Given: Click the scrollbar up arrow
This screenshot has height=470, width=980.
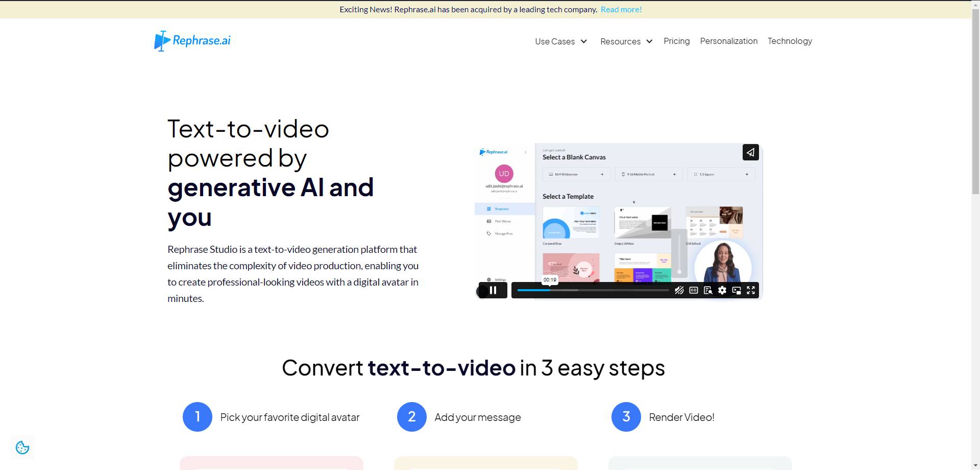Looking at the screenshot, I should (x=975, y=4).
